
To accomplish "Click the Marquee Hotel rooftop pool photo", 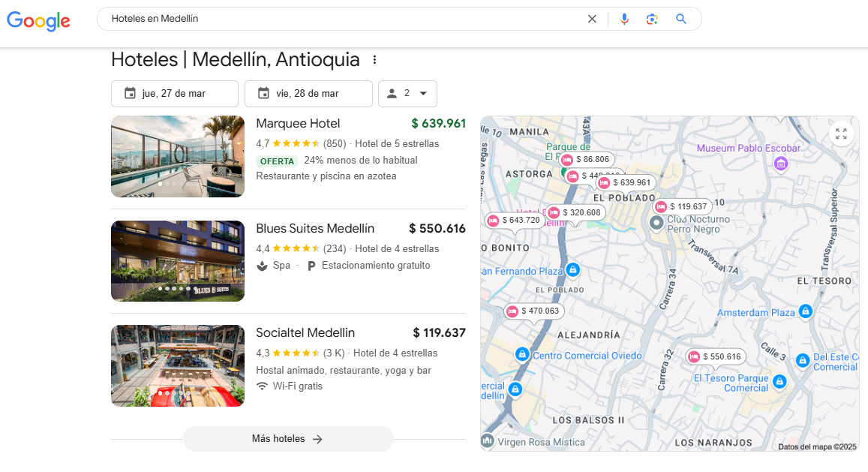I will 178,156.
